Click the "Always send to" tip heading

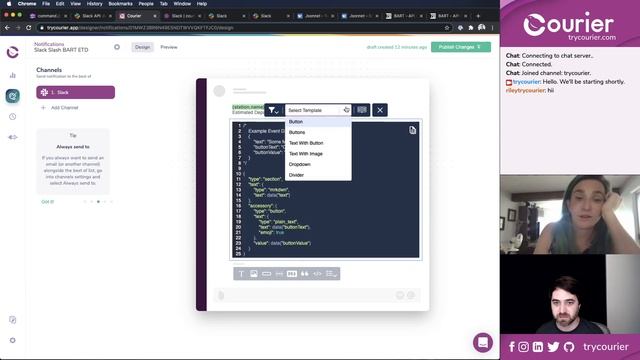coord(73,147)
